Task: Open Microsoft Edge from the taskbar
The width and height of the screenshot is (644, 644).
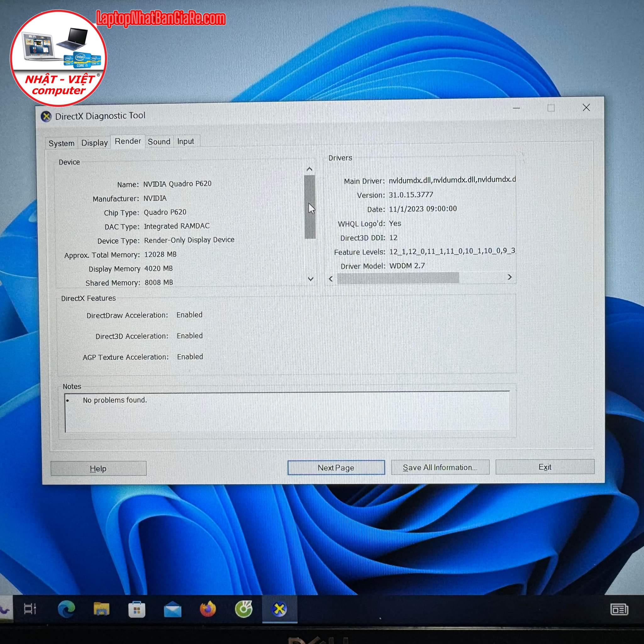Action: click(x=66, y=609)
